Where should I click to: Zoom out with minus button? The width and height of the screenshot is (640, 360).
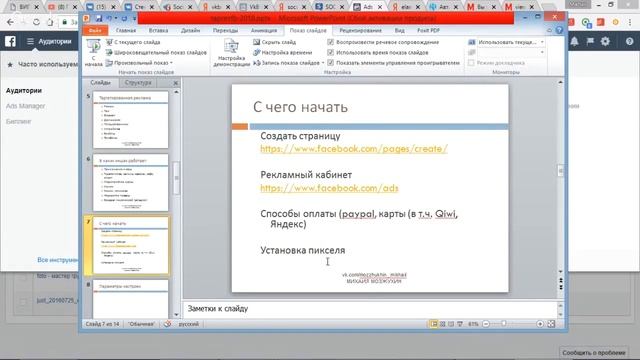click(x=486, y=324)
